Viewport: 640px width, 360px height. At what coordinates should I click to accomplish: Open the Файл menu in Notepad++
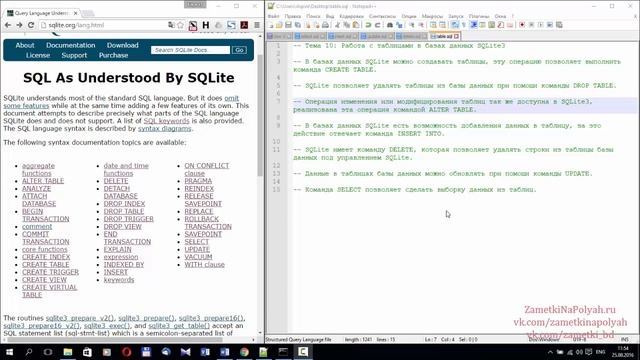pos(273,16)
